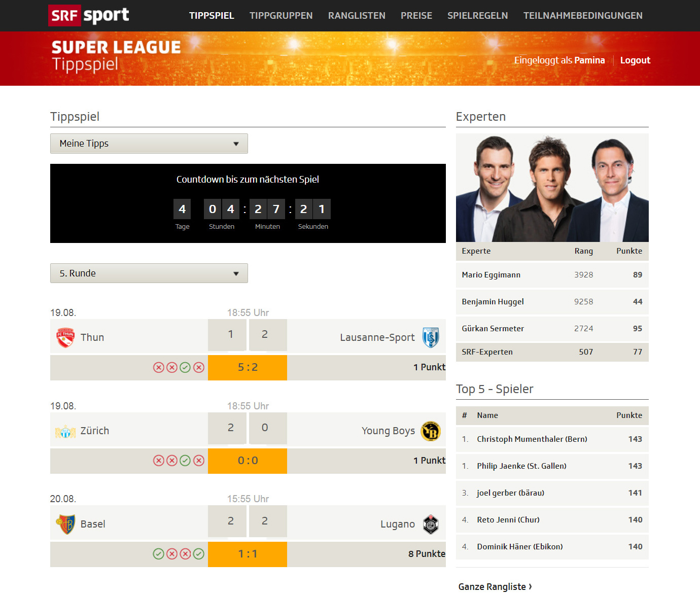Click the Super League Tippspiel banner title
Viewport: 700px width, 595px height.
pos(116,56)
